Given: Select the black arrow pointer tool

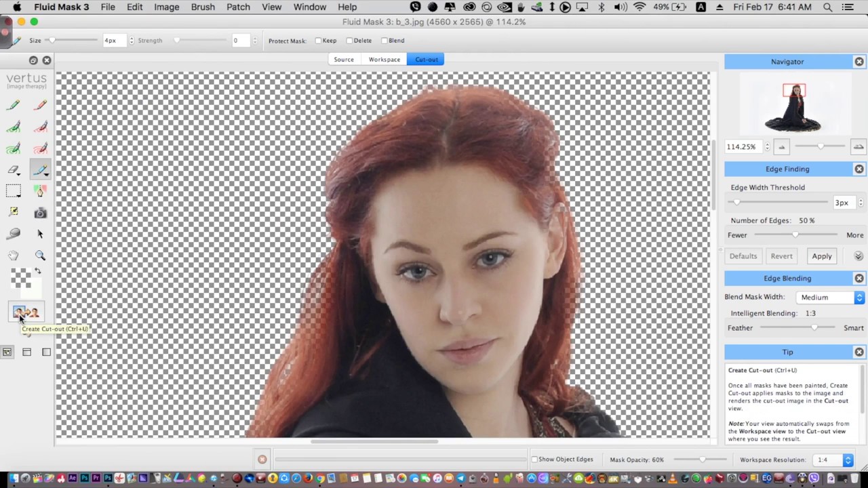Looking at the screenshot, I should pos(40,234).
